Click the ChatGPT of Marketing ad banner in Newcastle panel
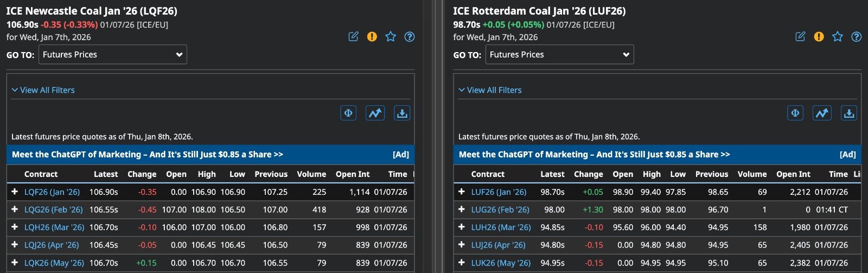This screenshot has height=273, width=868. (148, 155)
